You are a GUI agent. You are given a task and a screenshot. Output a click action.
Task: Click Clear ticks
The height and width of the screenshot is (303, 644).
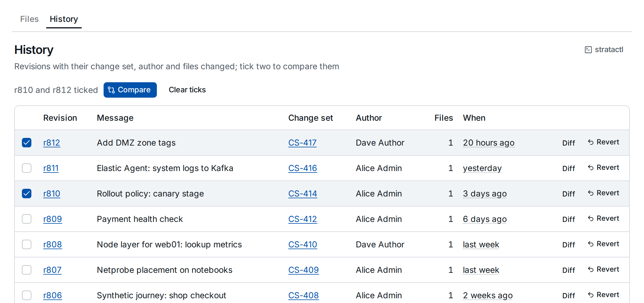(x=187, y=90)
